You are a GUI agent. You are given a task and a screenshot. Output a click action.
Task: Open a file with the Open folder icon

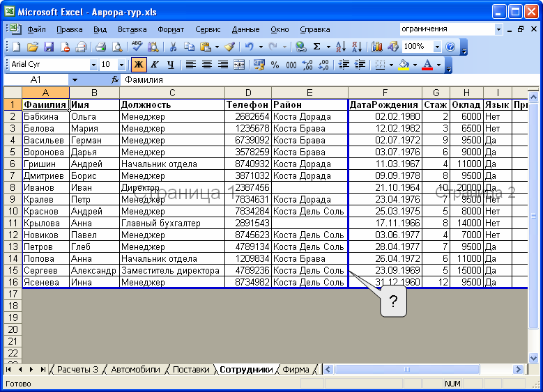pos(33,47)
